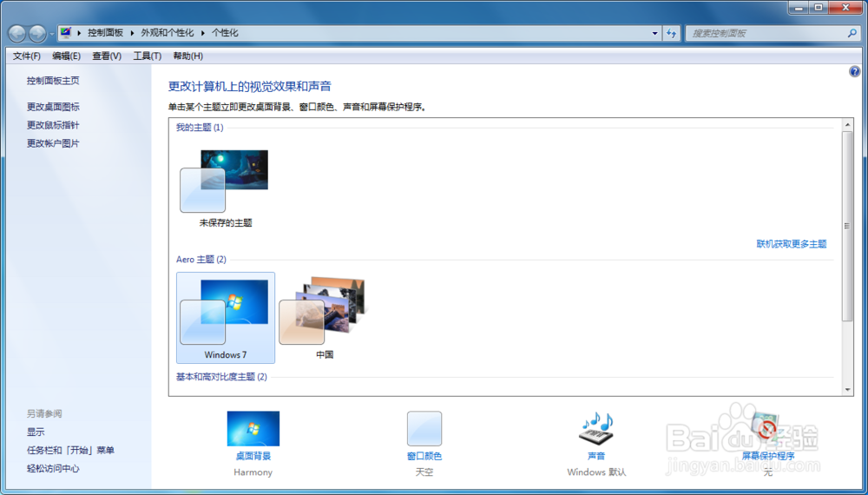Image resolution: width=868 pixels, height=495 pixels.
Task: Open 任务栏和「开始」菜单 link
Action: (x=71, y=450)
